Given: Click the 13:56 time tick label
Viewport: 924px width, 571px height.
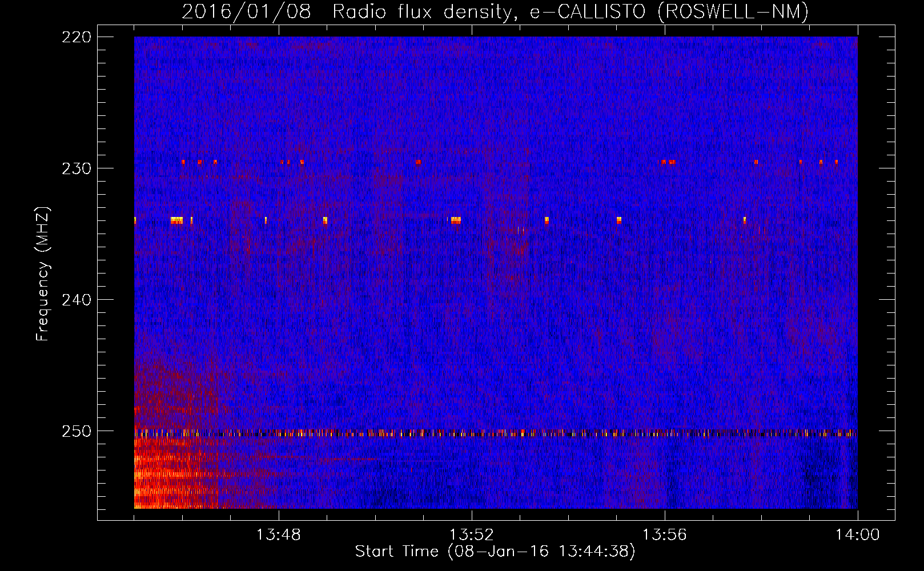Looking at the screenshot, I should point(665,534).
